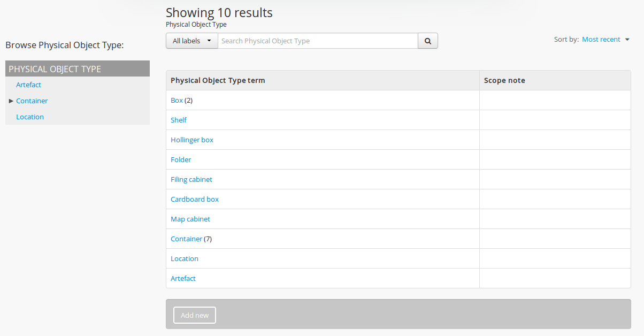Open the Container term link in table

point(186,239)
